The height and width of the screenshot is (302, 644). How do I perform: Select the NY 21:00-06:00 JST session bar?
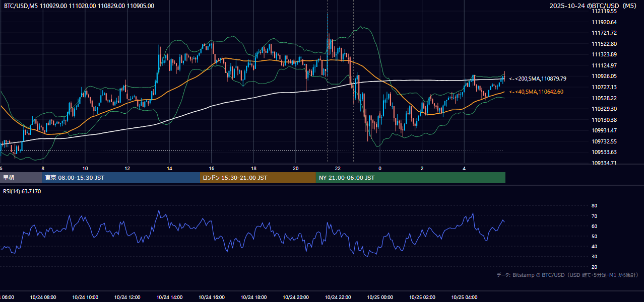click(411, 178)
